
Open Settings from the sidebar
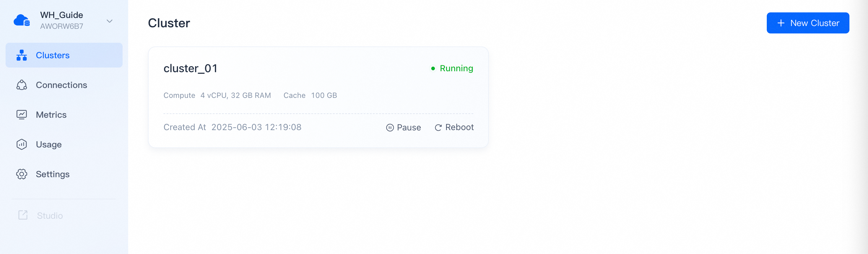click(x=53, y=174)
